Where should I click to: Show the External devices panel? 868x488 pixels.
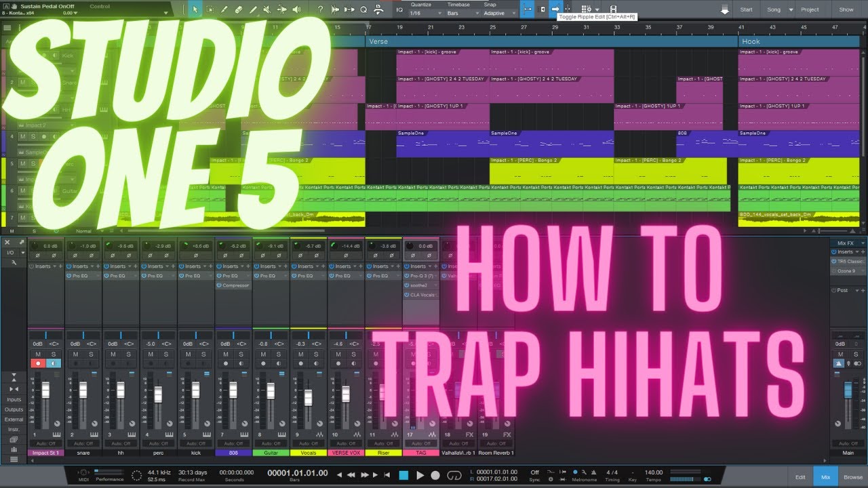point(14,420)
